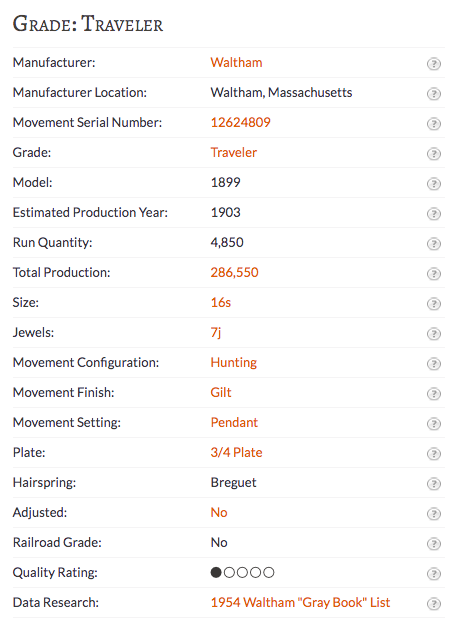Show help for Estimated Production Year

(434, 214)
